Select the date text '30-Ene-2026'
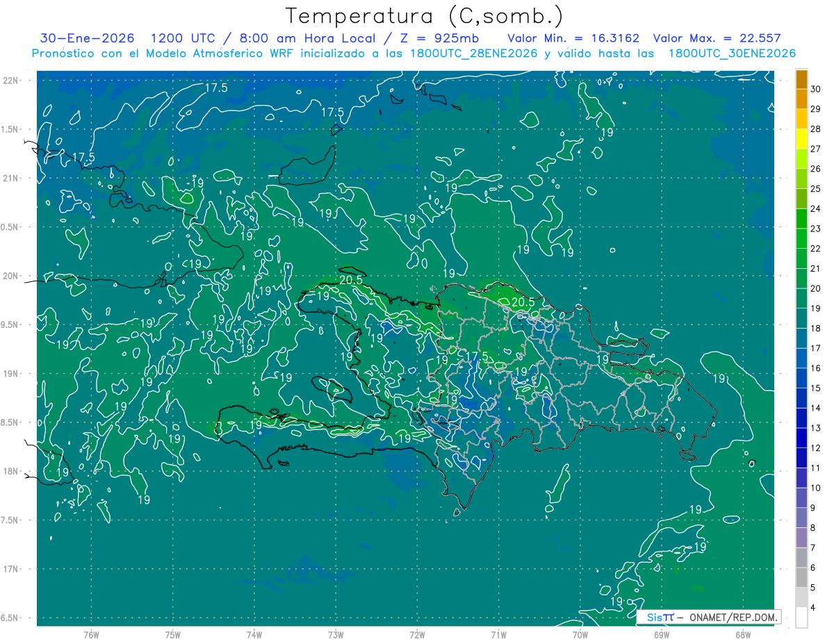Viewport: 834px width, 644px height. click(x=88, y=38)
